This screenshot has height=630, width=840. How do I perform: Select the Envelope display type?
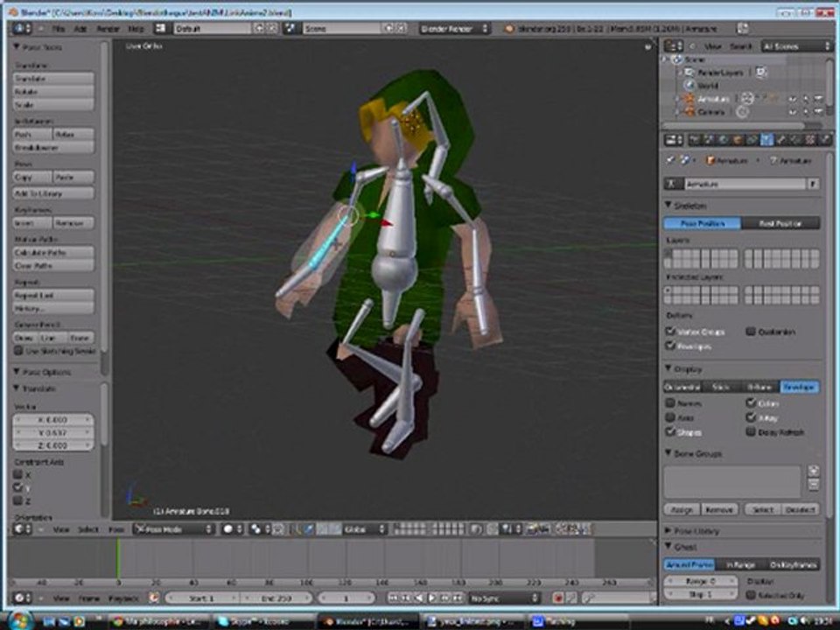click(x=799, y=387)
